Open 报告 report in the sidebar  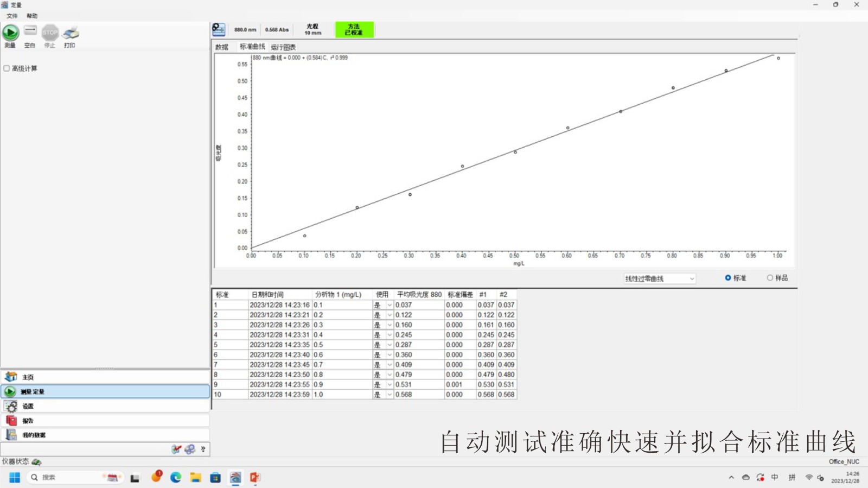click(28, 421)
